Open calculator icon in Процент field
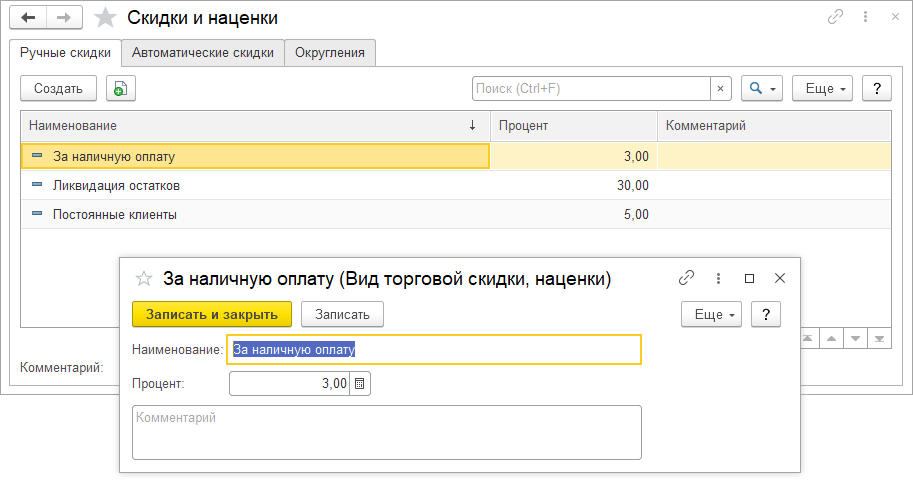Screen dimensions: 913x480 click(360, 384)
